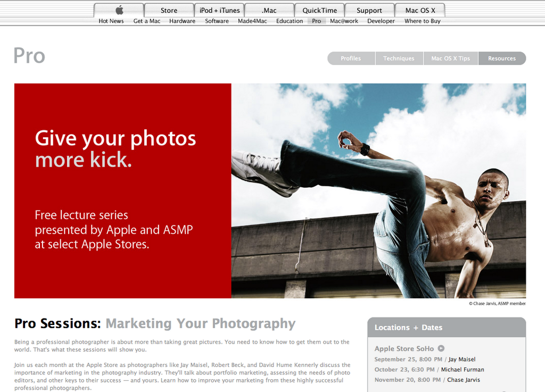545x392 pixels.
Task: Open the Profiles section button
Action: click(x=351, y=59)
